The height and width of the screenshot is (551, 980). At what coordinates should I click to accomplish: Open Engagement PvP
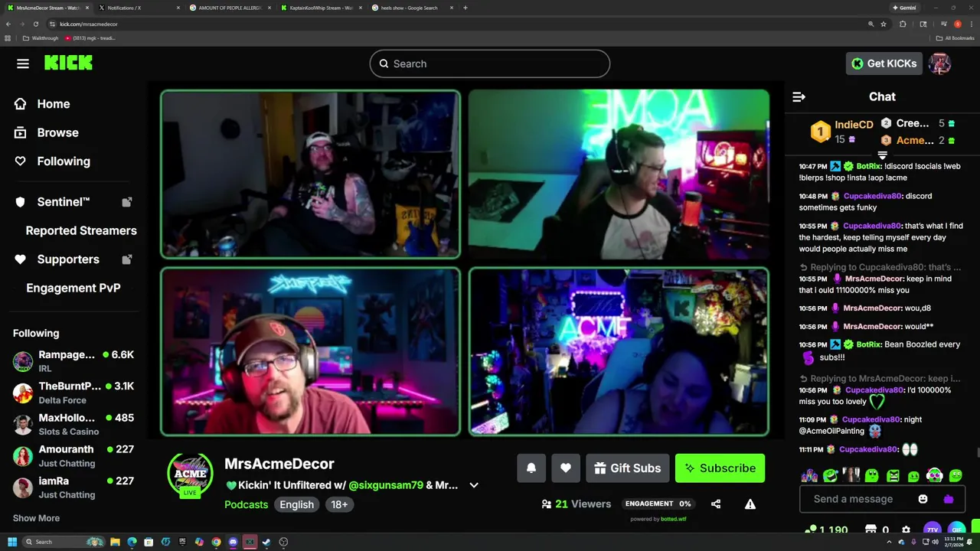coord(73,288)
